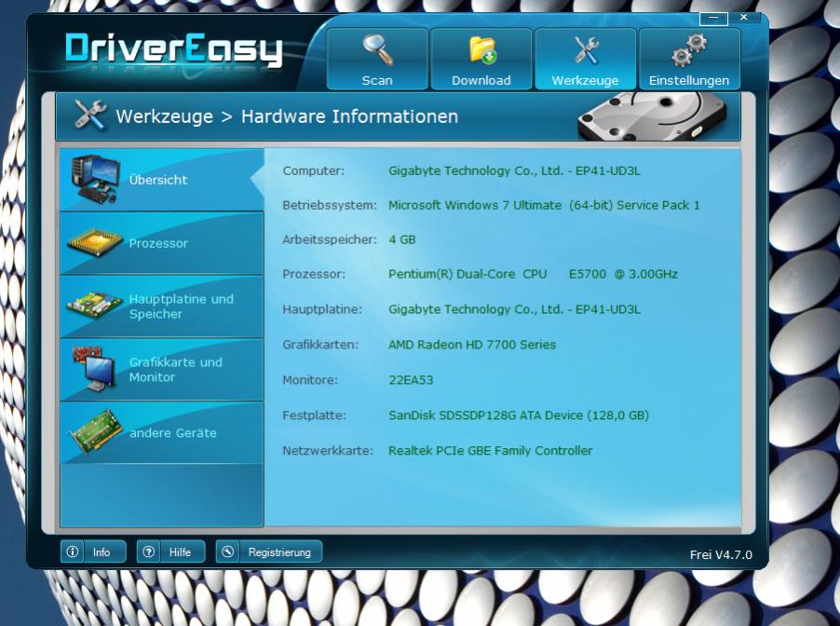Click the Pentium(R) Dual-Core CPU value
The width and height of the screenshot is (840, 626).
(x=533, y=275)
